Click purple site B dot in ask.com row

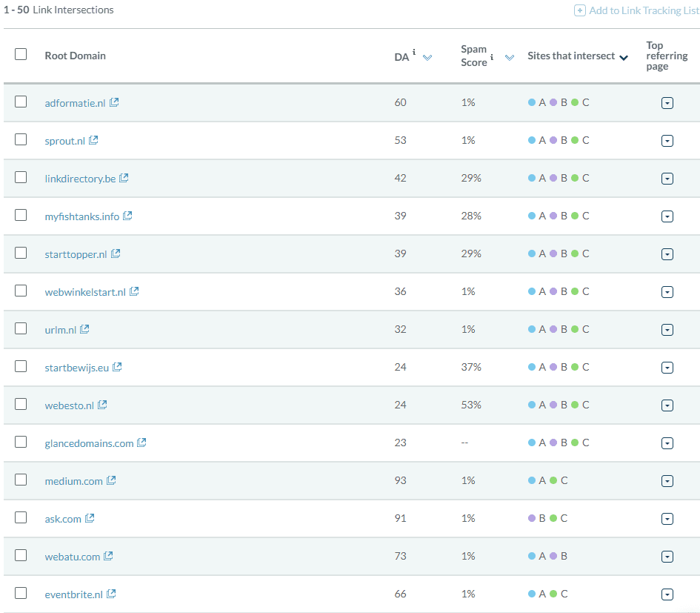click(532, 518)
